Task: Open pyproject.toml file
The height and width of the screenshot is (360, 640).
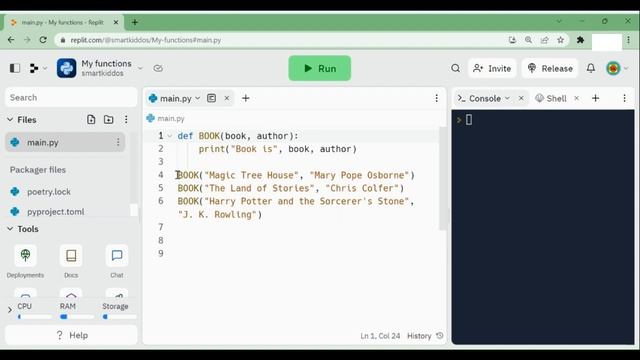Action: click(x=56, y=211)
